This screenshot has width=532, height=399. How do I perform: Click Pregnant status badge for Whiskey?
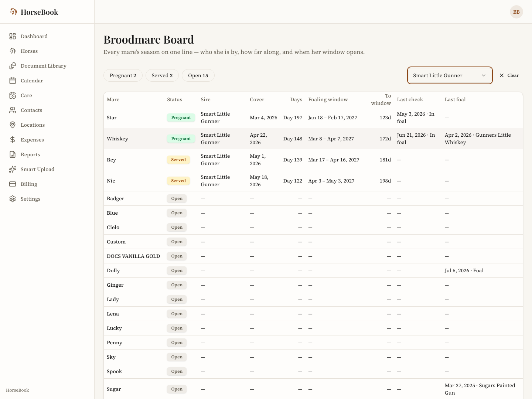tap(181, 139)
